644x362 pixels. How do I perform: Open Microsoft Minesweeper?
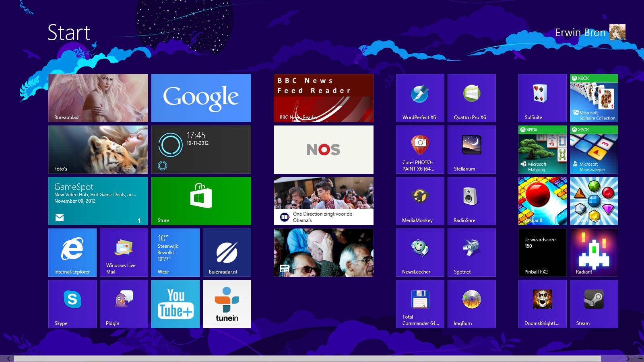594,150
